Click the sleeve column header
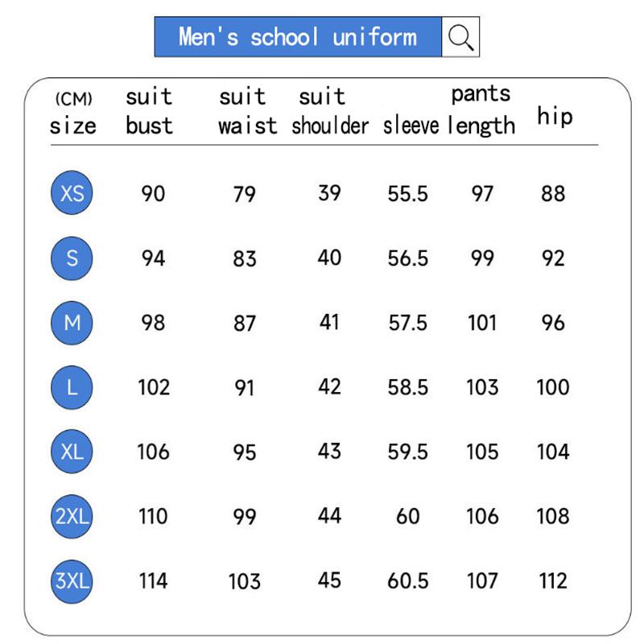The height and width of the screenshot is (644, 644). (411, 126)
